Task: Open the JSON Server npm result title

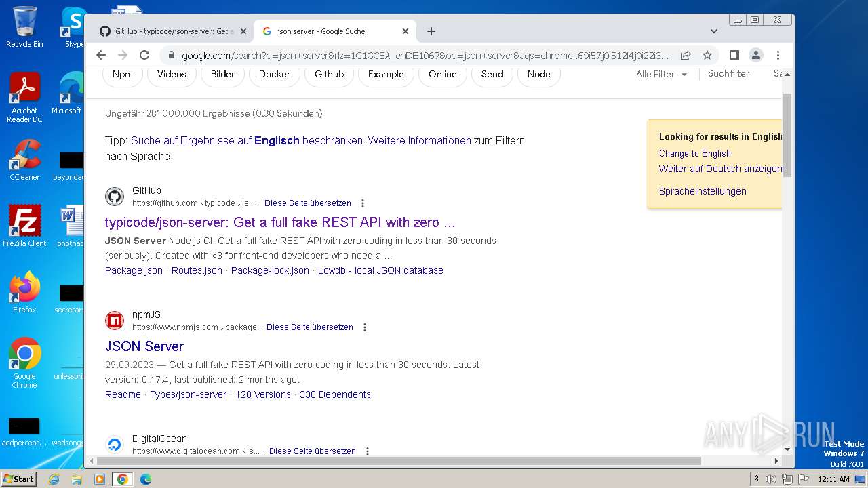Action: point(144,346)
